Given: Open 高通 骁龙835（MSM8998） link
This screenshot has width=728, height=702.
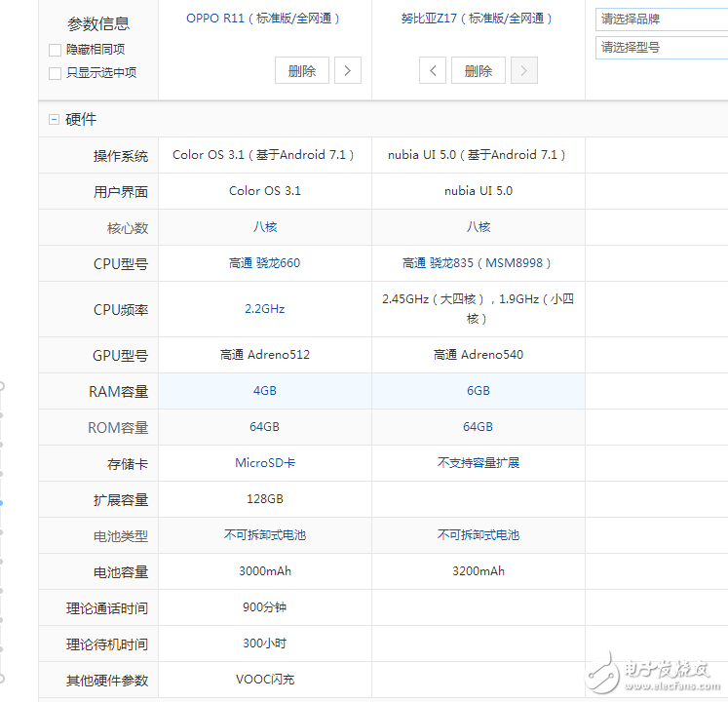Looking at the screenshot, I should (477, 263).
